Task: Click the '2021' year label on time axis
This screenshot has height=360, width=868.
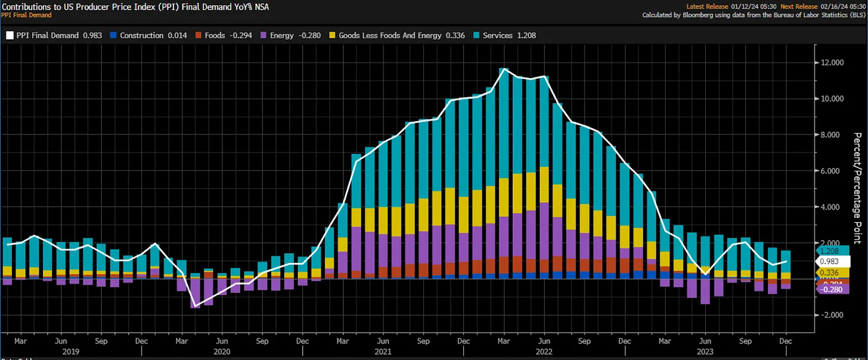Action: pyautogui.click(x=382, y=352)
